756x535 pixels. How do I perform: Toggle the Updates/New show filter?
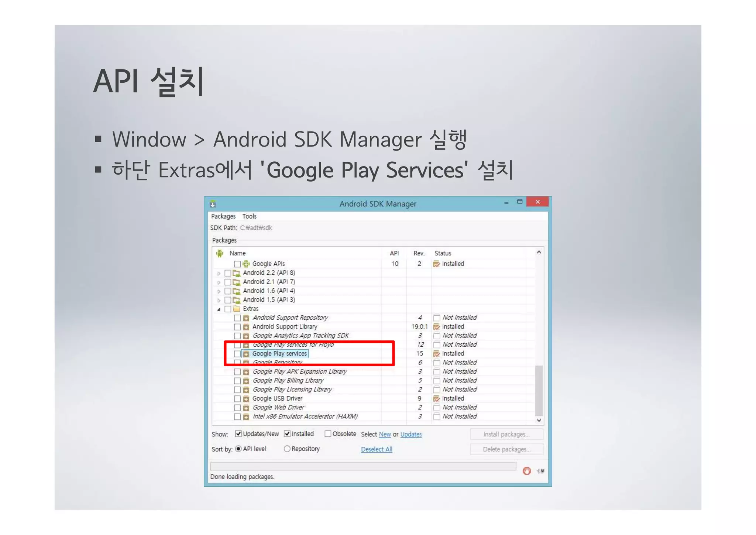click(238, 434)
